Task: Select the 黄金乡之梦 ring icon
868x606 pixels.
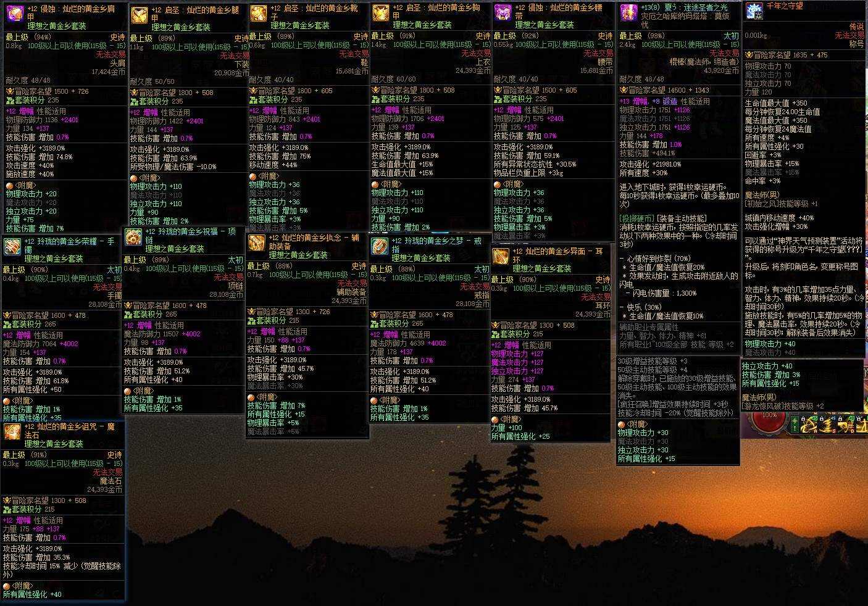Action: tap(380, 246)
